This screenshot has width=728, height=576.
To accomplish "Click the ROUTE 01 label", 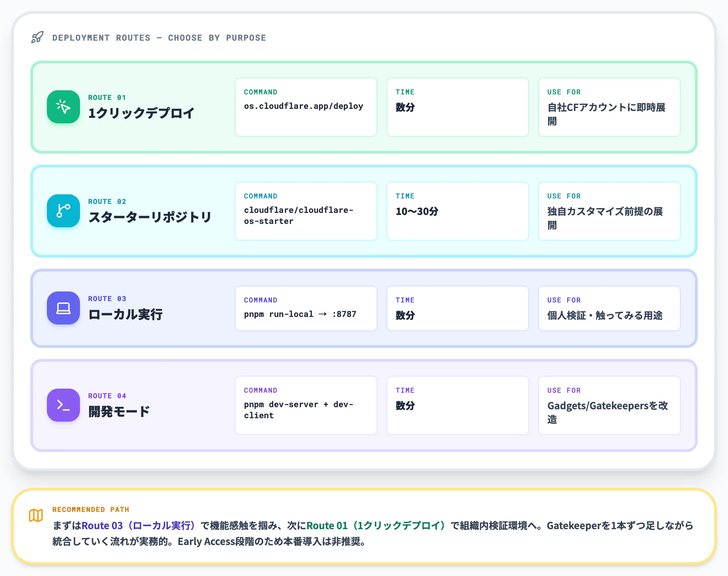I will tap(107, 97).
